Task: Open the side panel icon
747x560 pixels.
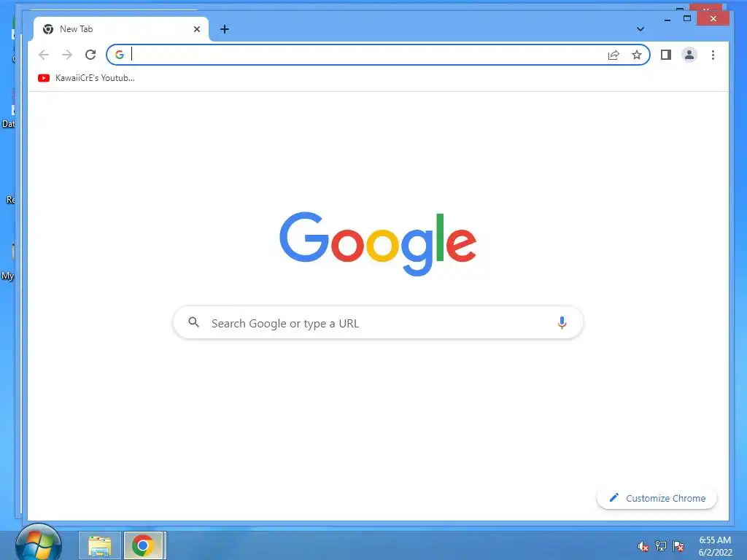Action: point(666,55)
